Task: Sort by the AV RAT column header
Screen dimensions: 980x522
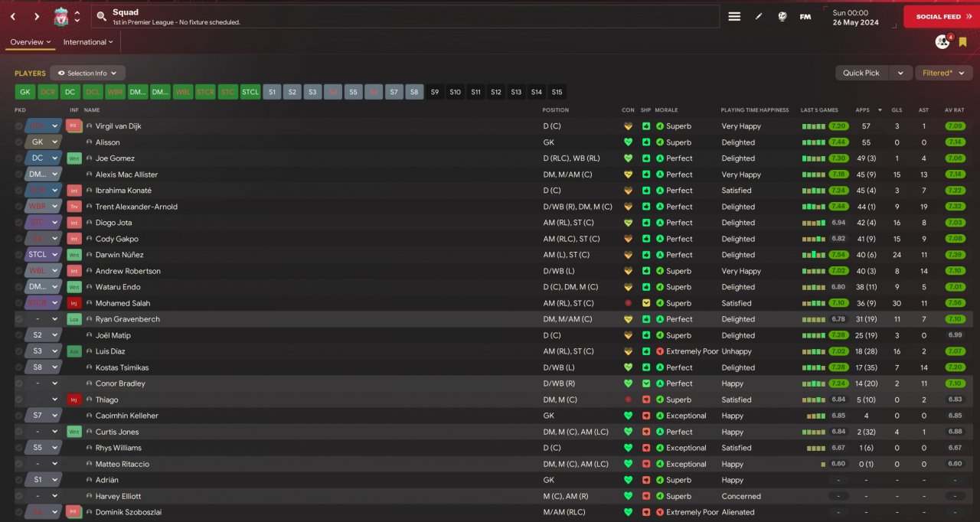Action: 954,109
